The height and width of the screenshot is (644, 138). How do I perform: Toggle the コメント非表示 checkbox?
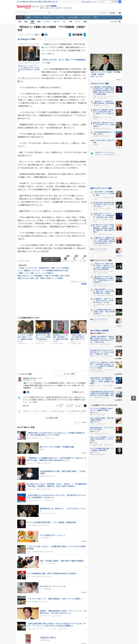pos(75,422)
